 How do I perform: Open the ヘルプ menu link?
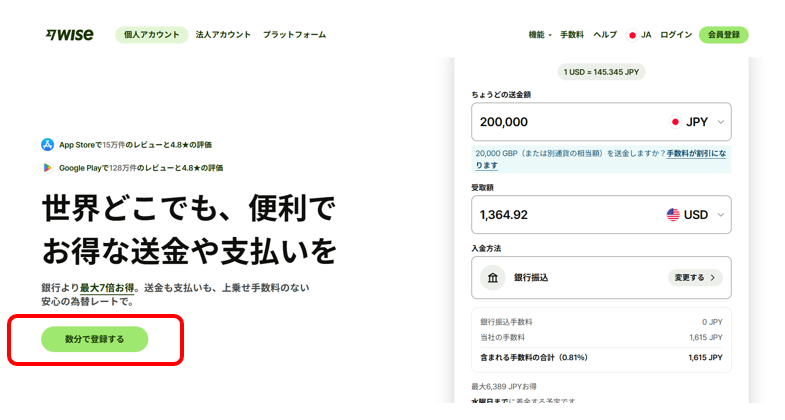click(x=605, y=35)
